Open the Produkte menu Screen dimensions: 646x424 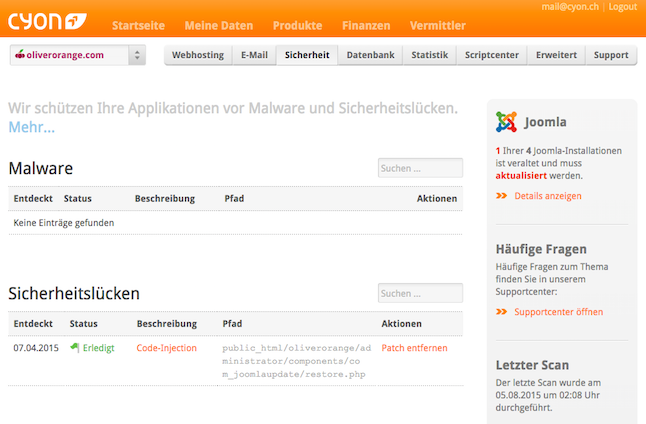point(297,26)
